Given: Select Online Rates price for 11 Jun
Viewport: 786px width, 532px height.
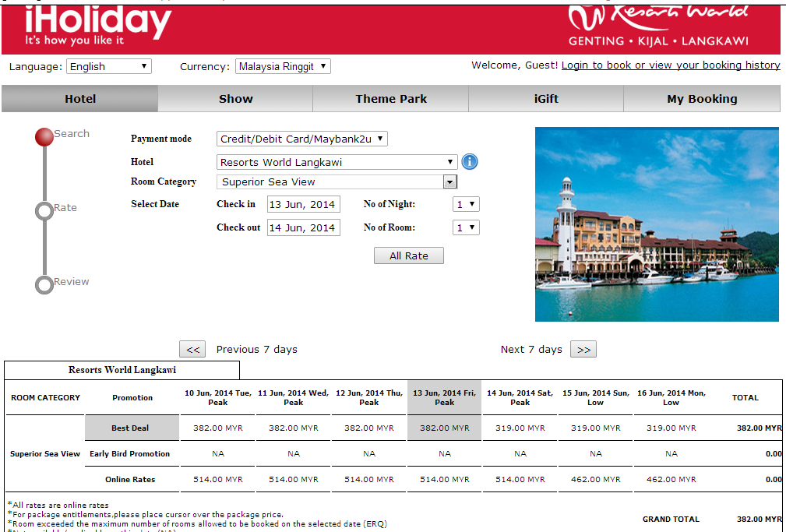Looking at the screenshot, I should [x=293, y=479].
